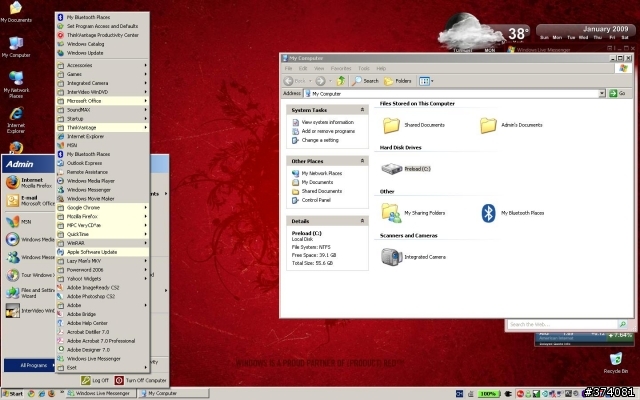
Task: Launch Adobe ImageReady CS2
Action: 102,287
